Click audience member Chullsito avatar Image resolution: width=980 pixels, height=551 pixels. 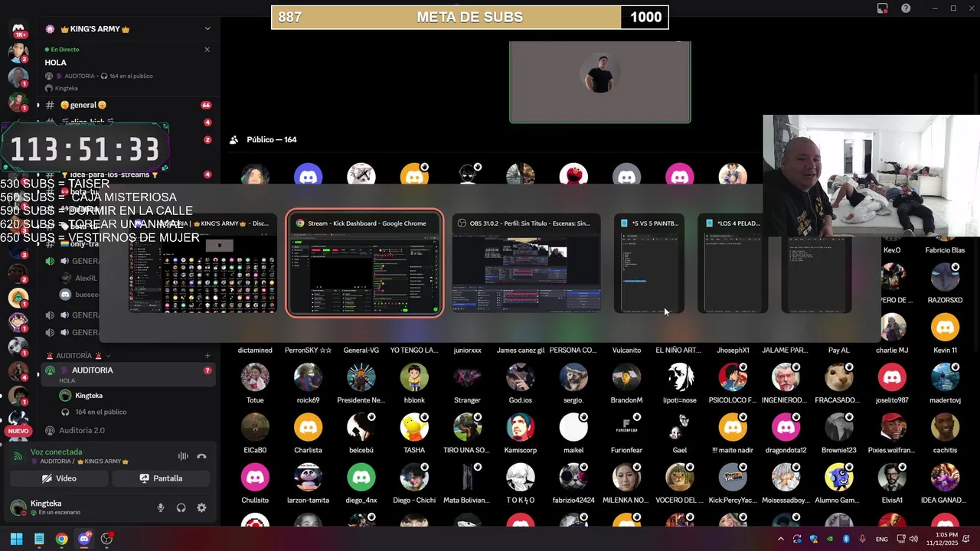255,478
